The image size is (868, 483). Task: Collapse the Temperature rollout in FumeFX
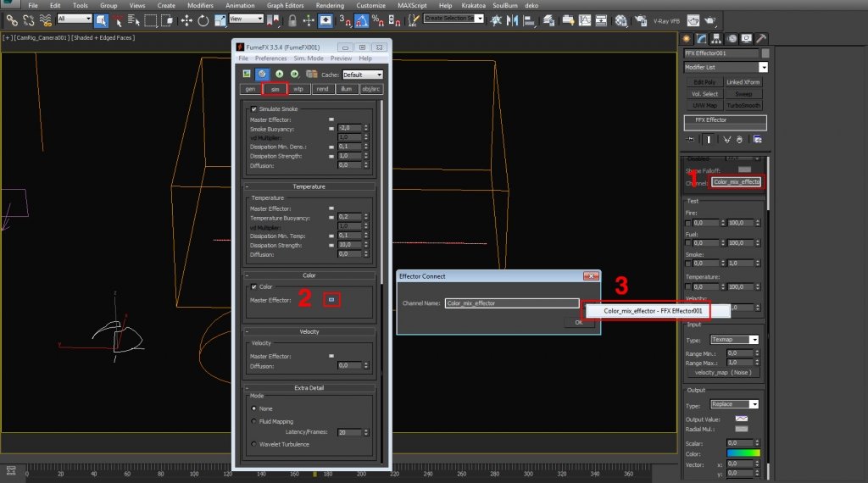[x=309, y=186]
